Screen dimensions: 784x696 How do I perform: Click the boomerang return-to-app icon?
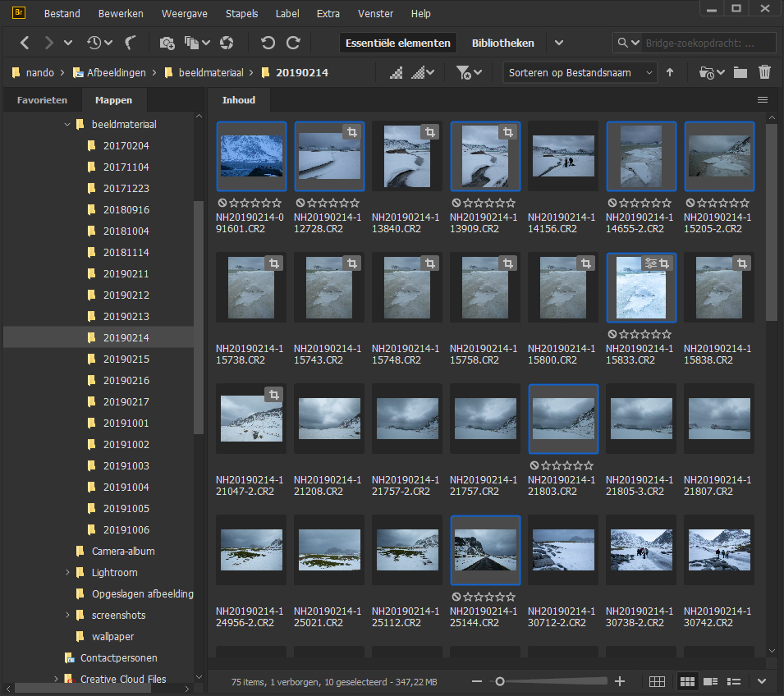point(131,43)
